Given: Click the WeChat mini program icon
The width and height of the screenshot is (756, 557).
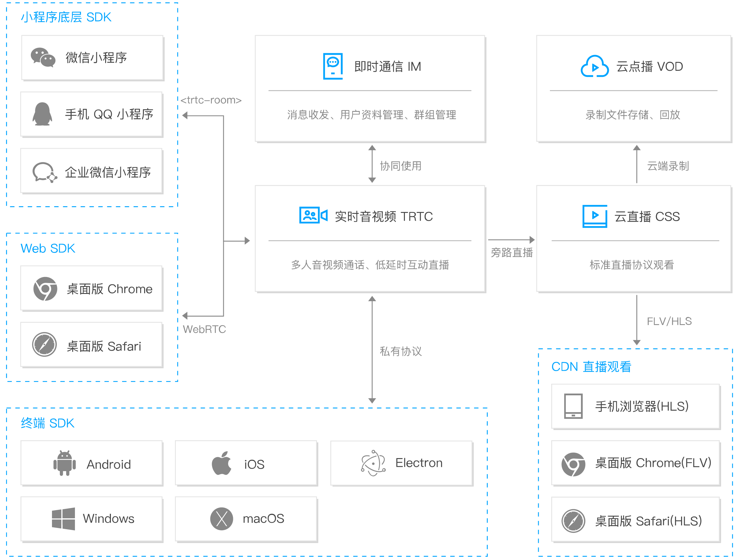Looking at the screenshot, I should 43,57.
